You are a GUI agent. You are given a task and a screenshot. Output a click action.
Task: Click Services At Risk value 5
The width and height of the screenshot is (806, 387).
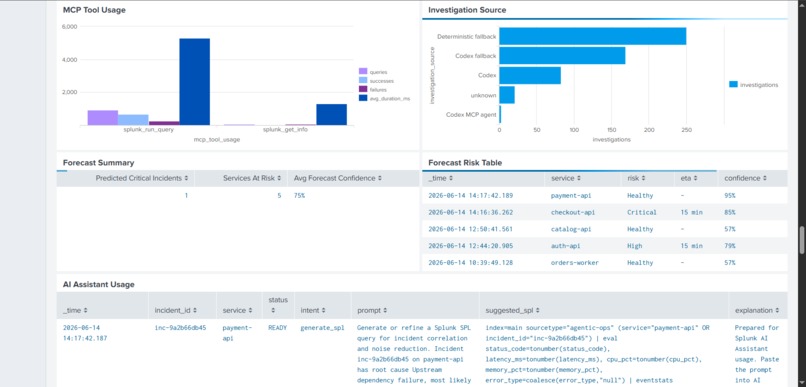(x=280, y=196)
